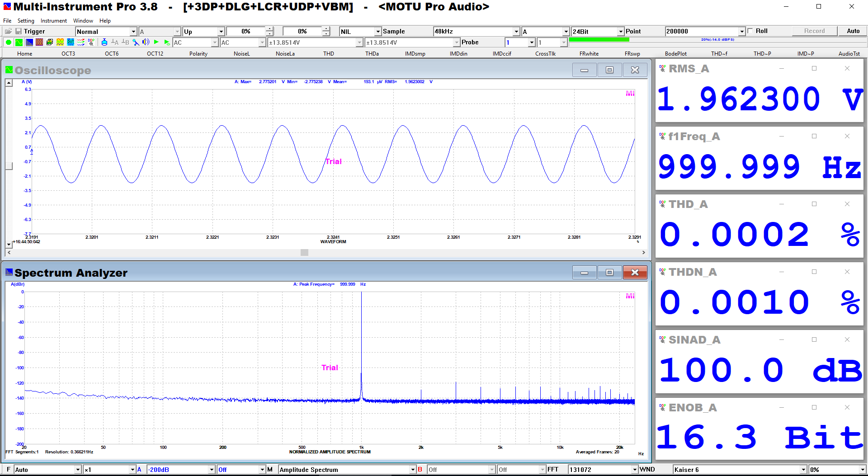
Task: Switch to the THD hot panel tab
Action: (x=329, y=53)
